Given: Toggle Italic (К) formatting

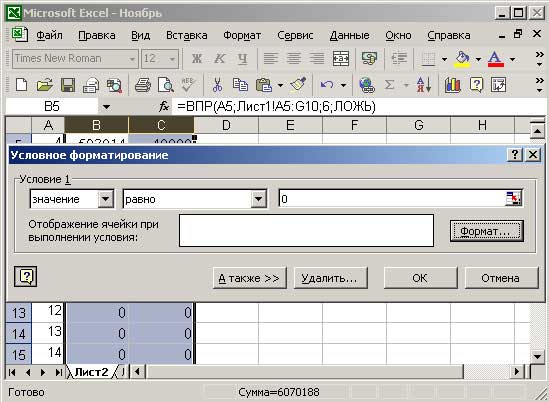Looking at the screenshot, I should 220,58.
